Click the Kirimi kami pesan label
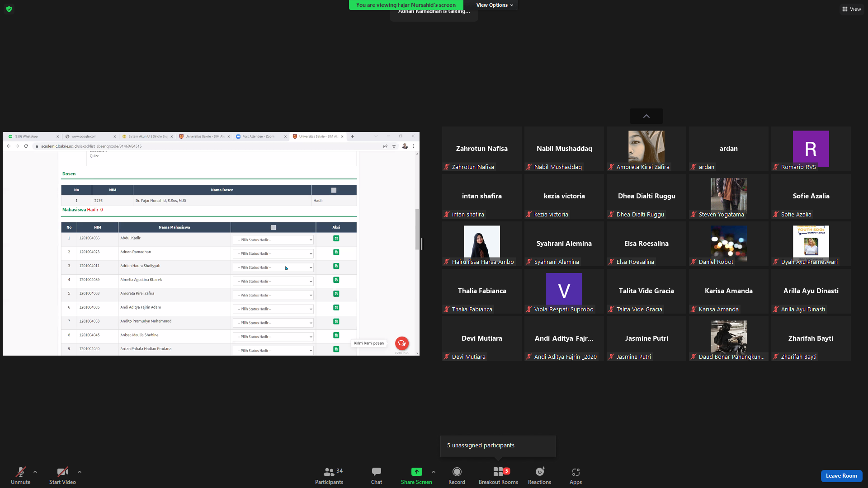 pyautogui.click(x=369, y=343)
